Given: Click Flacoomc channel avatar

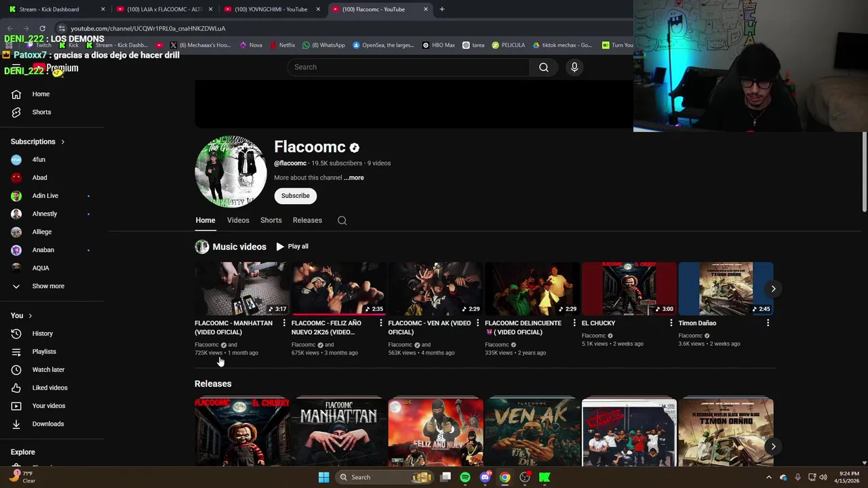Looking at the screenshot, I should coord(231,171).
